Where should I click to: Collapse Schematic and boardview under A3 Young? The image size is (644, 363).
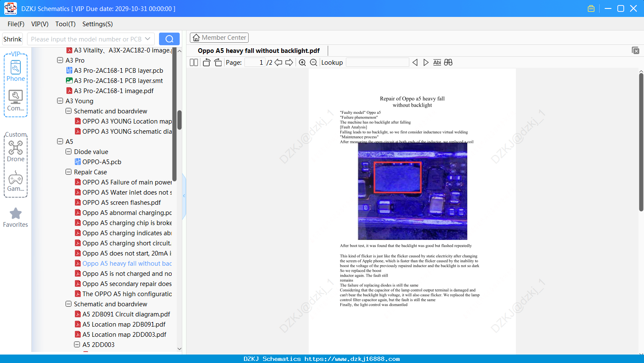pos(69,111)
